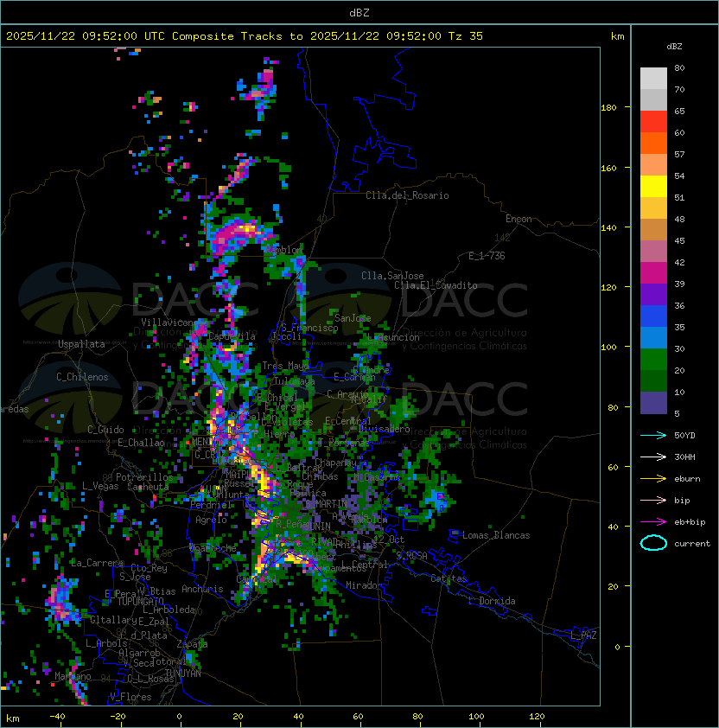Viewport: 719px width, 728px height.
Task: Click the 'eb+bip' legend label
Action: point(690,522)
